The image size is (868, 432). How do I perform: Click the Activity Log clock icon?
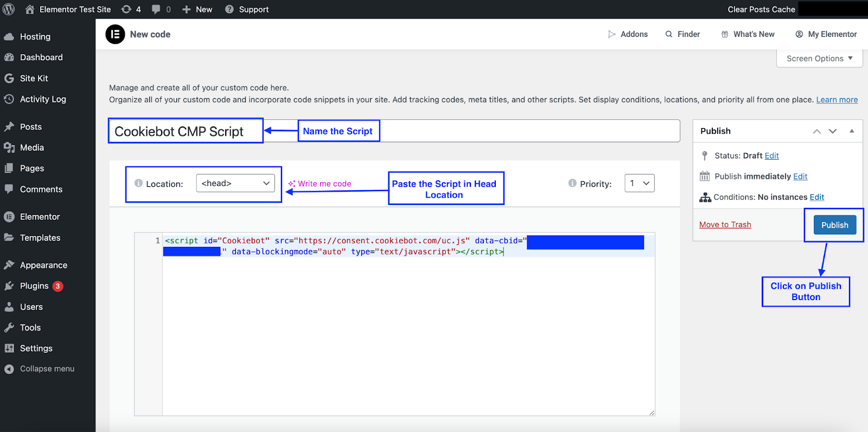click(9, 99)
